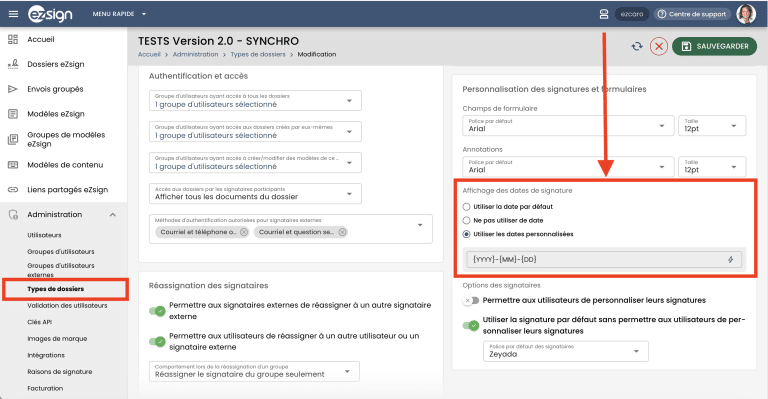Toggle allow users to personalize signatures
The width and height of the screenshot is (768, 399).
(471, 300)
